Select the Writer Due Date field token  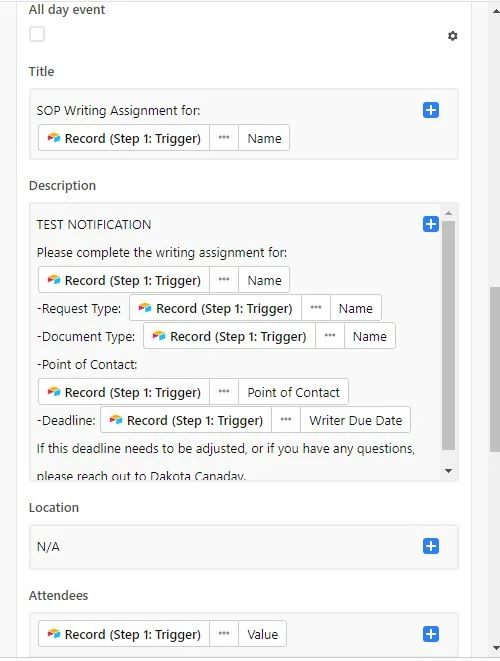click(355, 420)
